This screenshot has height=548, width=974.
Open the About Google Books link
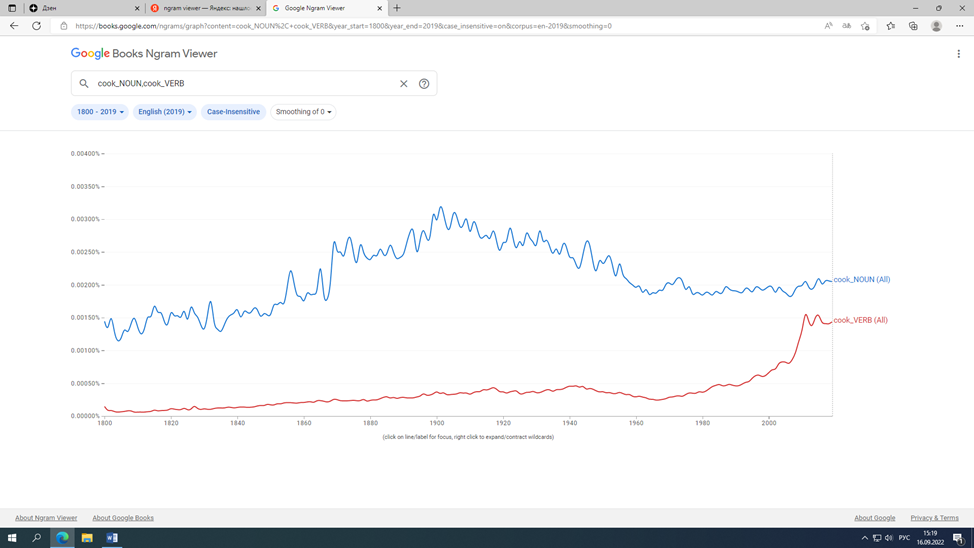click(123, 518)
